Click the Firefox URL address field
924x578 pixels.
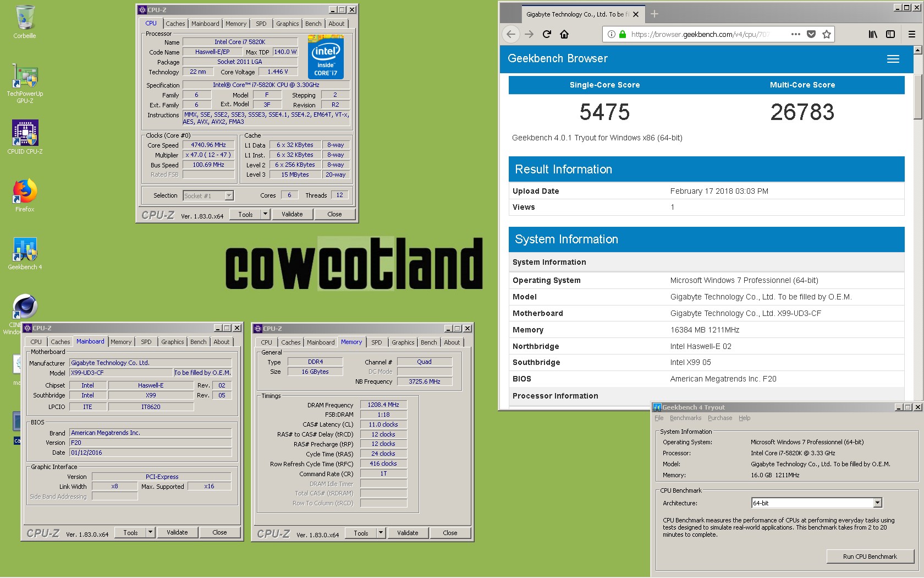click(x=700, y=34)
